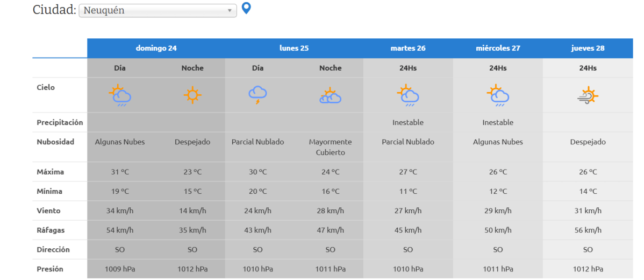Image resolution: width=644 pixels, height=280 pixels.
Task: Click the Precipitación row label
Action: tap(60, 122)
